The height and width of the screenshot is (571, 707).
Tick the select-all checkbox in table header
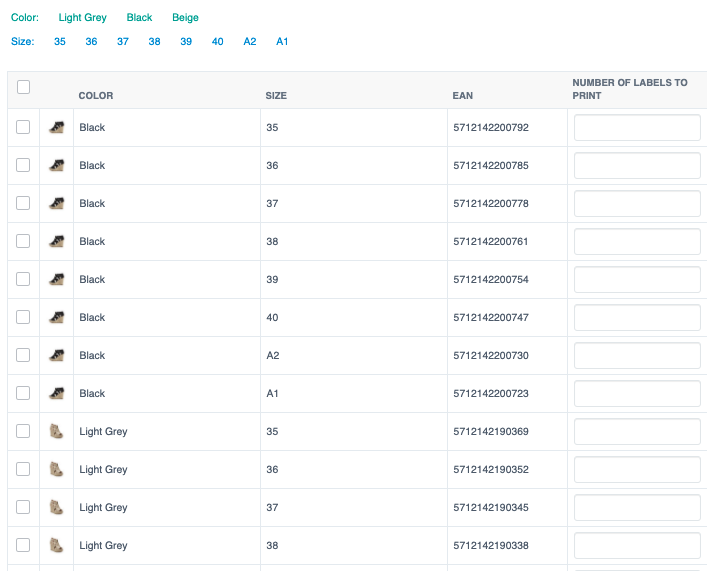(24, 88)
